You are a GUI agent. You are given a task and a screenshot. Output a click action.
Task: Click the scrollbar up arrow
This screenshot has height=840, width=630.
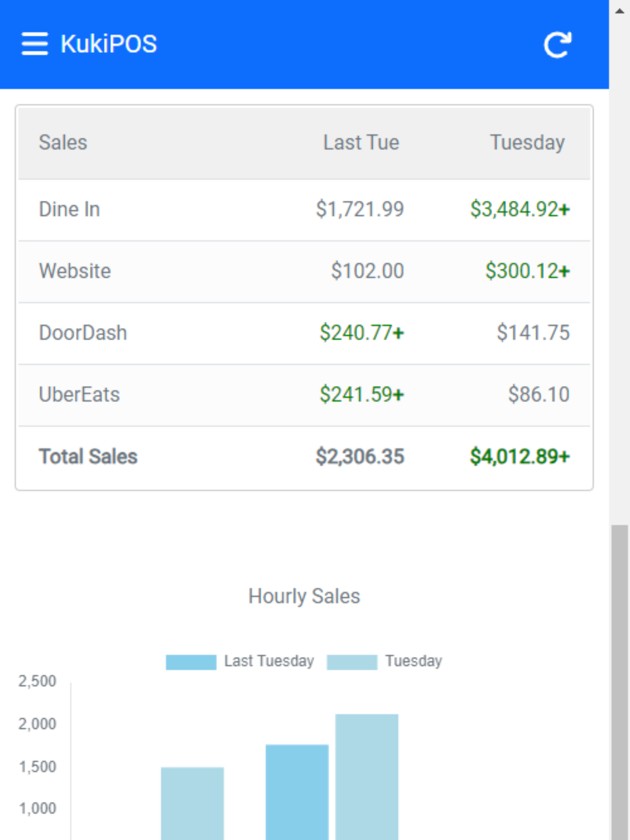pyautogui.click(x=619, y=11)
